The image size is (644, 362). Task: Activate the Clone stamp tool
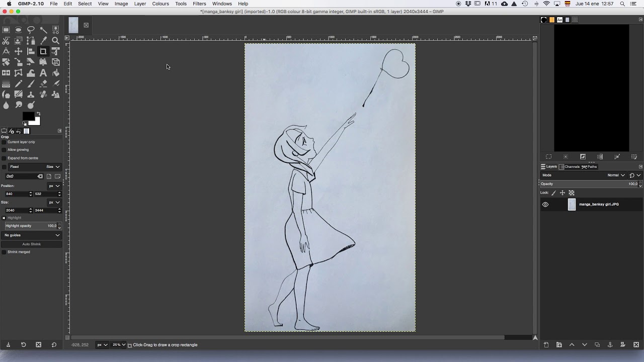[31, 95]
